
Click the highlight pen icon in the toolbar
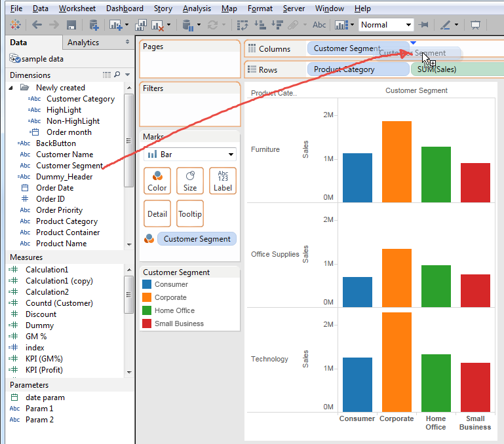[445, 25]
